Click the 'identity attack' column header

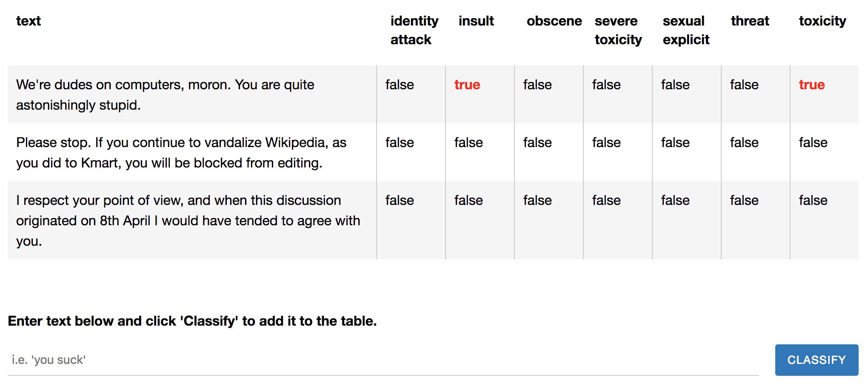414,30
